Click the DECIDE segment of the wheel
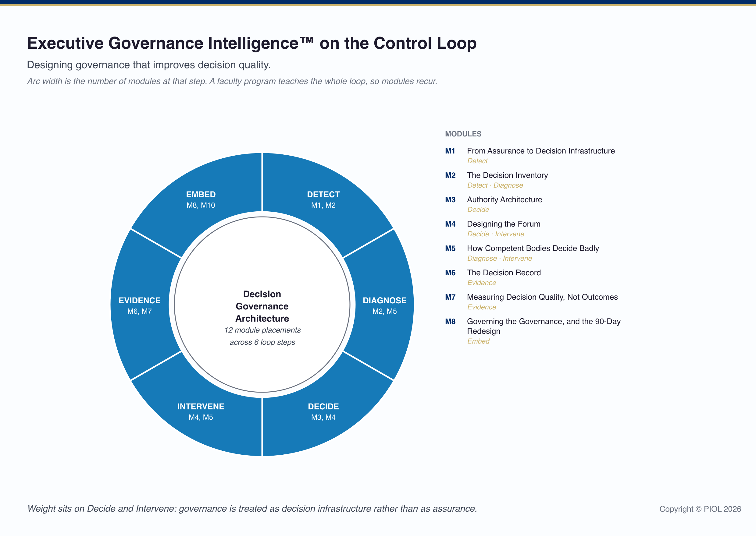This screenshot has width=756, height=536. coord(323,411)
